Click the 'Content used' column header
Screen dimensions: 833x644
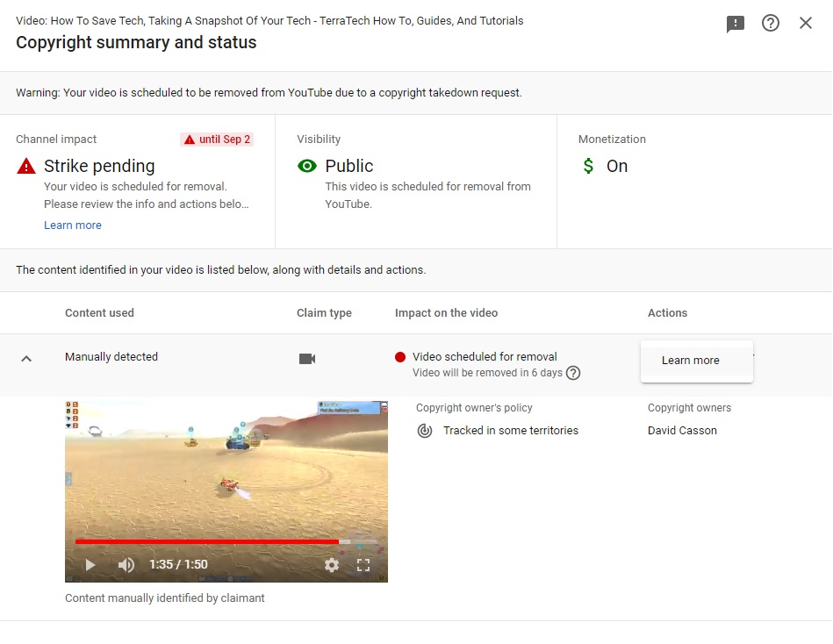pyautogui.click(x=99, y=312)
